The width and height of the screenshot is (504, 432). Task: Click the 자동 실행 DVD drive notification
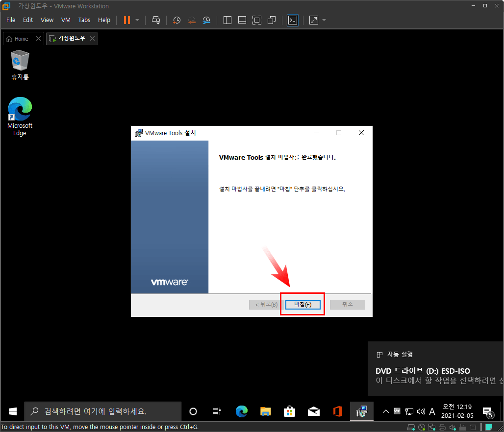436,368
